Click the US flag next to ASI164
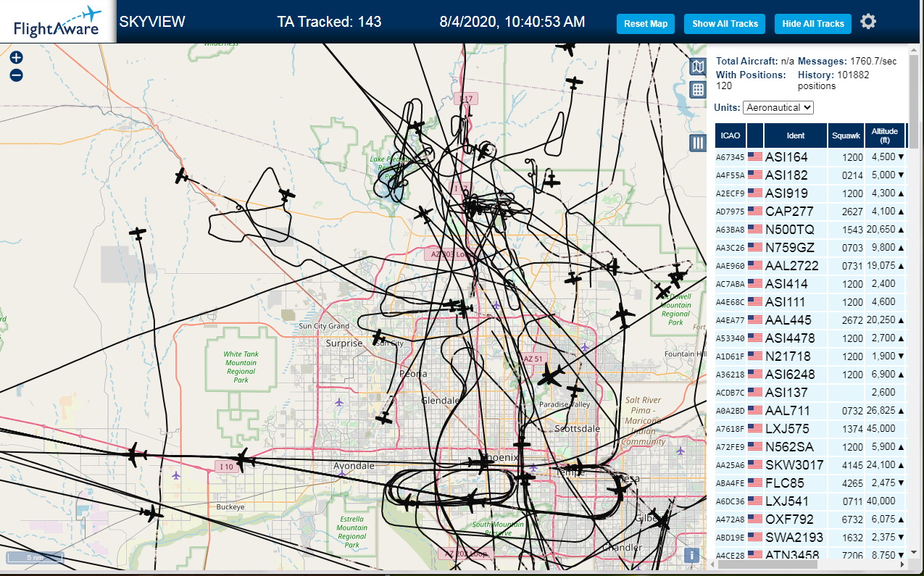Screen dimensions: 924x576 [755, 157]
